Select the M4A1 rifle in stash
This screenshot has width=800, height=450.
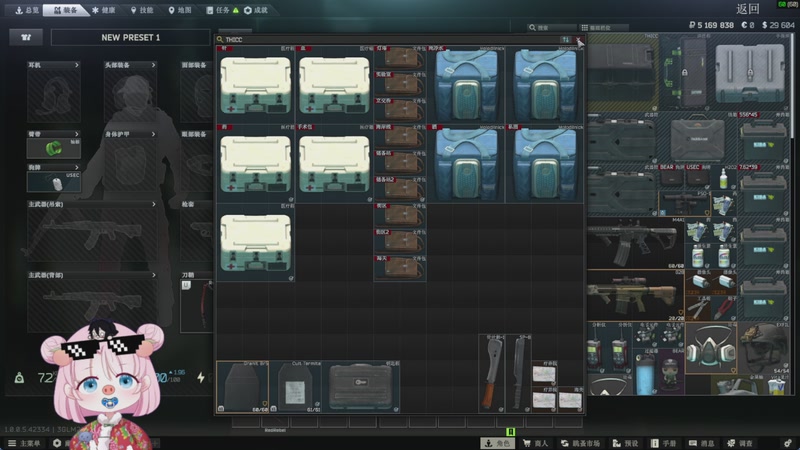[x=635, y=243]
